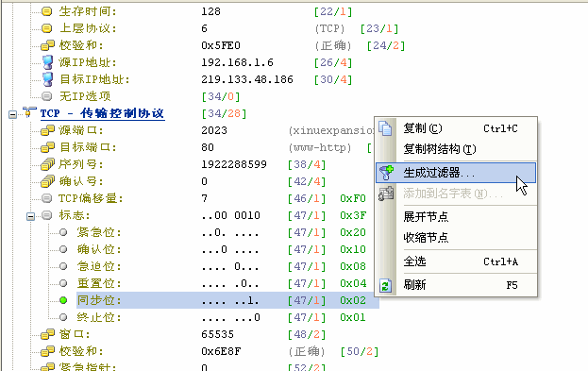Screen dimensions: 588x371
Task: Click source port value 2023
Action: pyautogui.click(x=214, y=130)
